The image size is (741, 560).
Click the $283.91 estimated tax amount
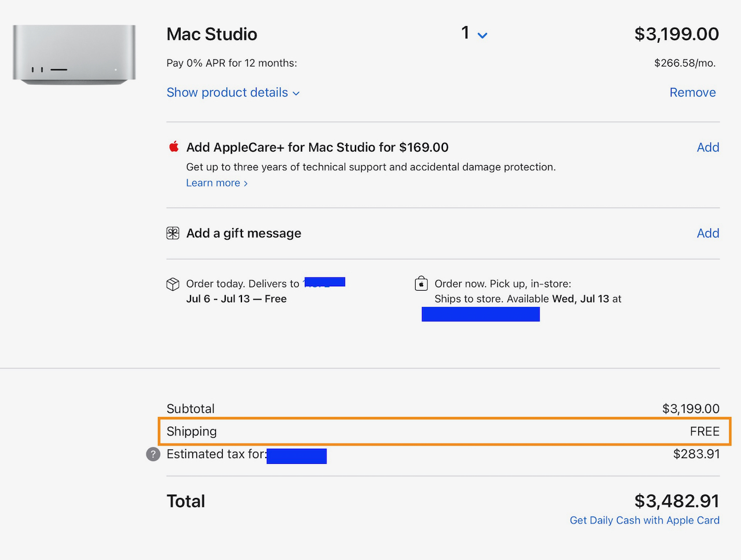(x=696, y=454)
